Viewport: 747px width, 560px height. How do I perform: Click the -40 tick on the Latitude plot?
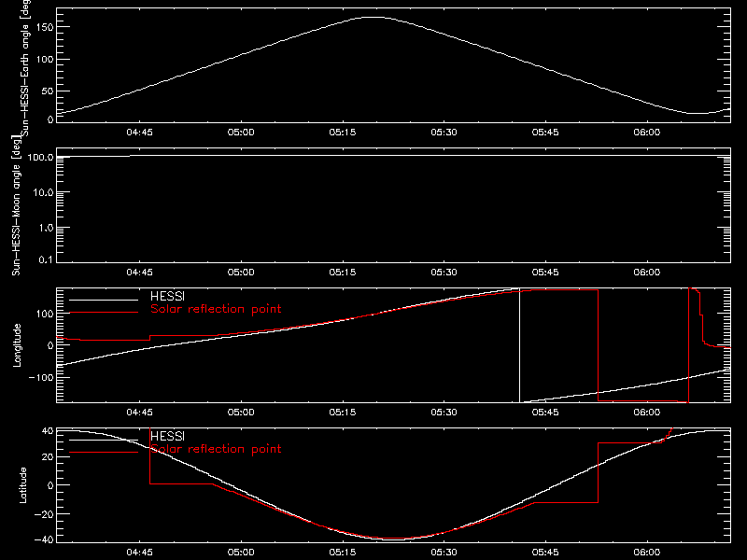[44, 540]
